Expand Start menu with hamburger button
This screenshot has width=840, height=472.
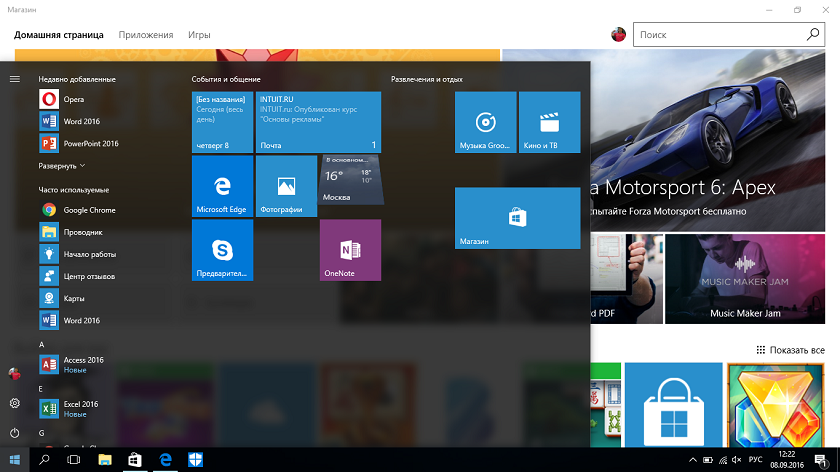click(14, 79)
